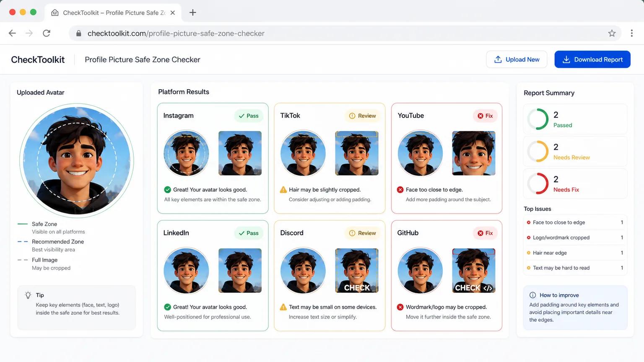This screenshot has width=644, height=362.
Task: Click the CheckToolkit logo
Action: tap(38, 59)
